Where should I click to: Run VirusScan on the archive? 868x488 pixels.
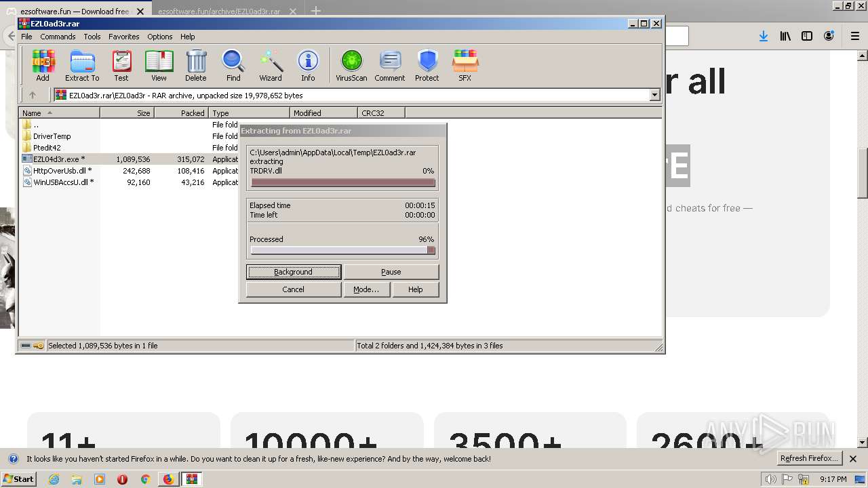tap(351, 66)
